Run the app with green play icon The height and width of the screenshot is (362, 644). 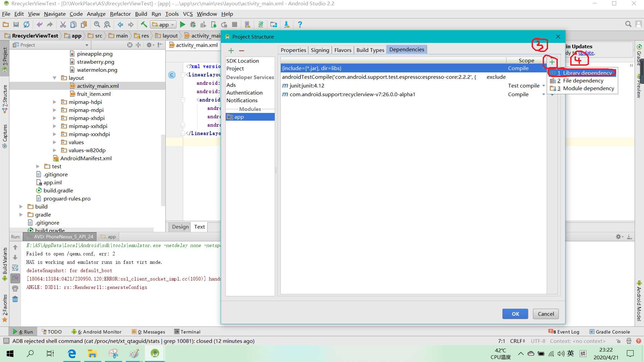click(x=182, y=24)
